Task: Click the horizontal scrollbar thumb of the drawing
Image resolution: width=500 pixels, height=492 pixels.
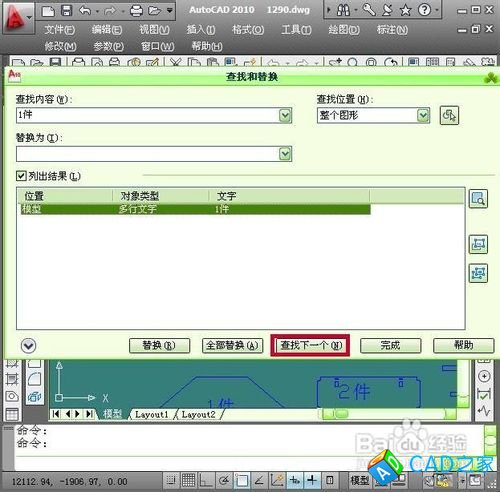Action: [x=341, y=414]
